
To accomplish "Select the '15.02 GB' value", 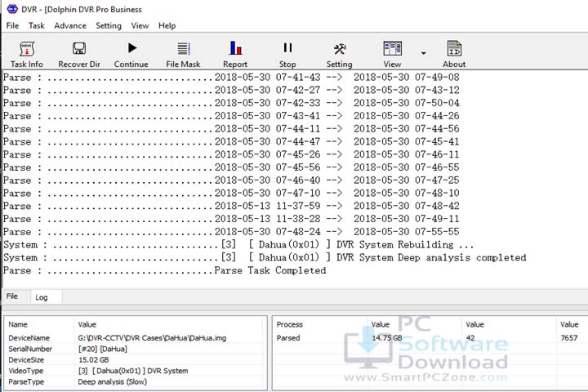I will point(93,359).
